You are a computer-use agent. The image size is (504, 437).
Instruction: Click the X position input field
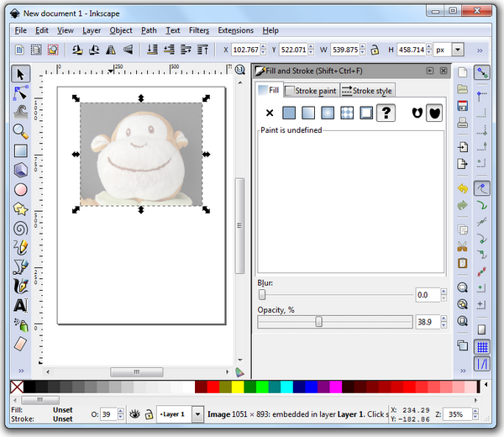245,50
